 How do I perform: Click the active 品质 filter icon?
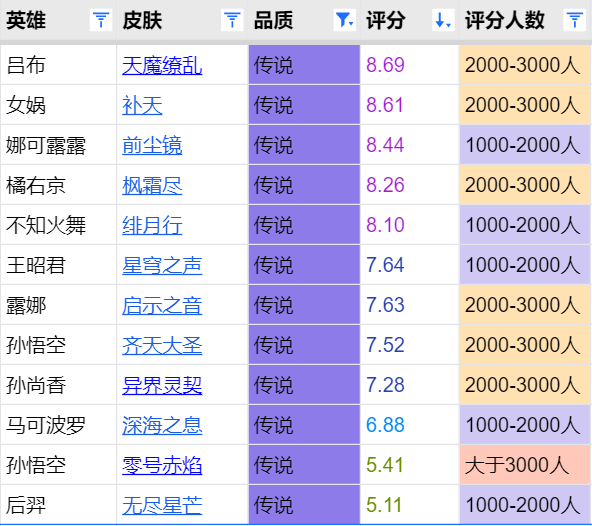345,20
